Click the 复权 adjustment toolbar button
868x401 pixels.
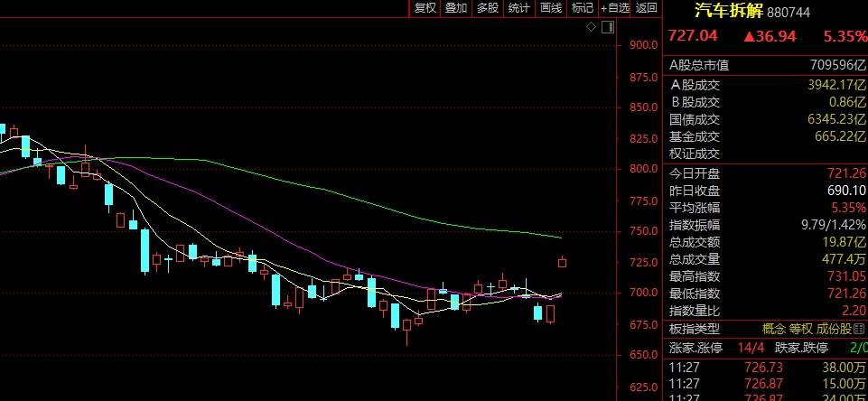[425, 8]
